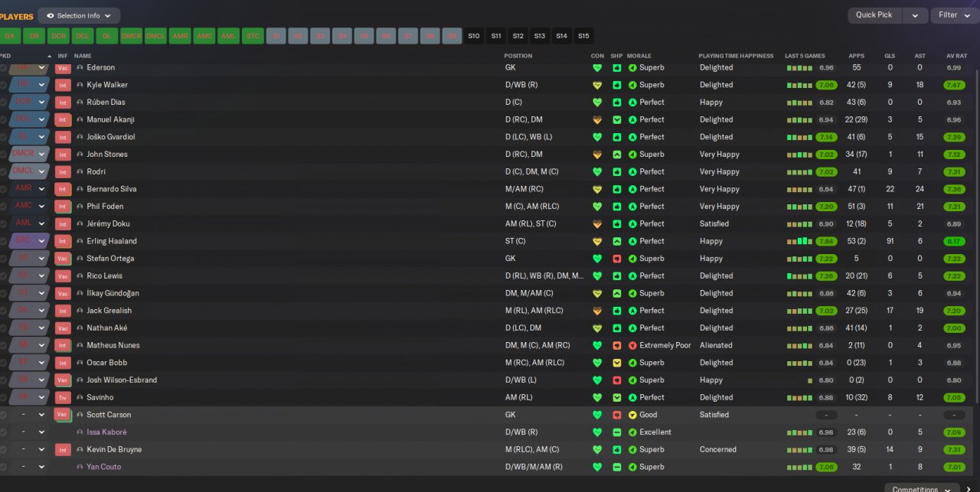This screenshot has height=492, width=980.
Task: Click Ederson's condition heart icon
Action: point(597,67)
